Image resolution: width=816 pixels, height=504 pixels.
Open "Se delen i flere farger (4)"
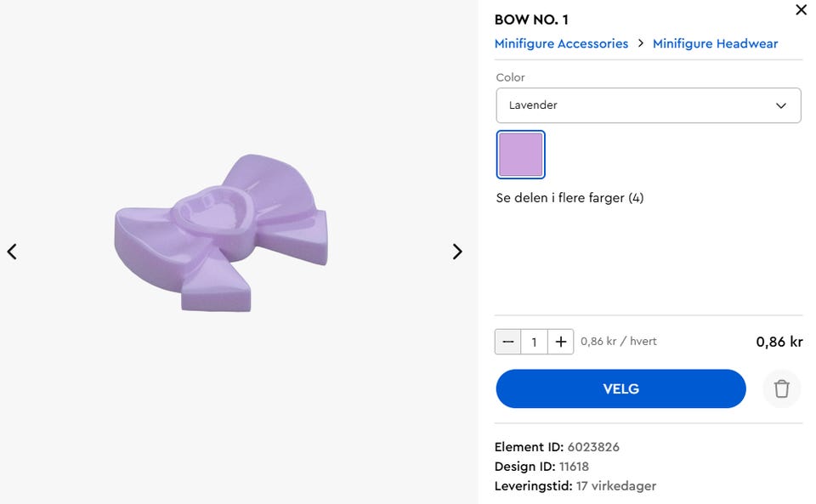[x=569, y=198]
